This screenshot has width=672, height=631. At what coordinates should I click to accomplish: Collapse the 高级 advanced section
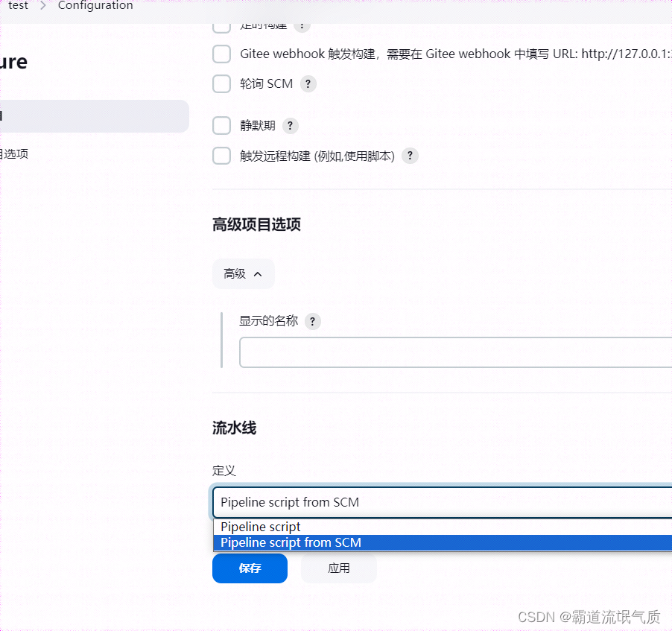click(243, 273)
